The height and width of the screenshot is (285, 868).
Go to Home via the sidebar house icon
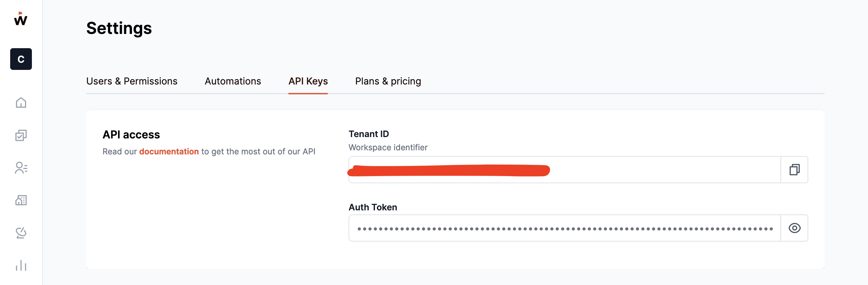coord(21,102)
